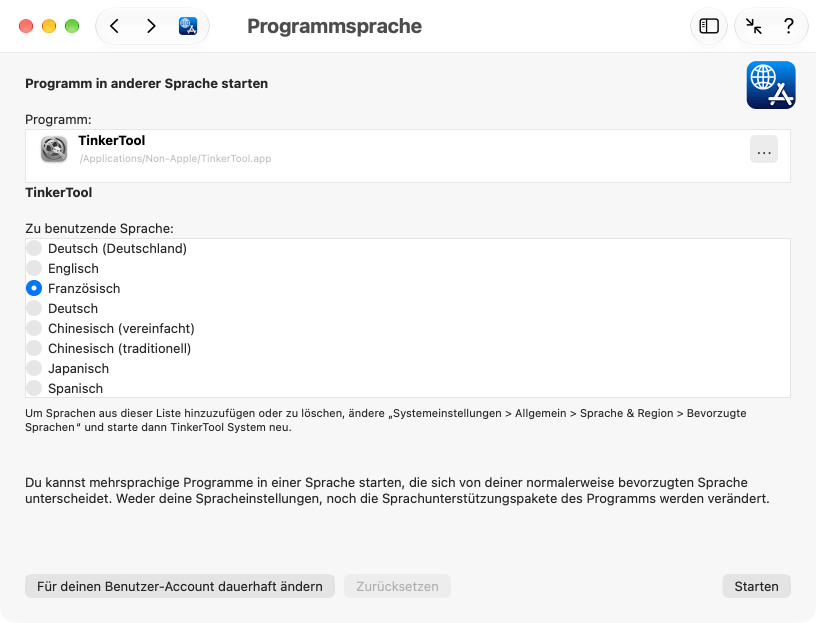Click the TinkerTool application icon
Screen dimensions: 816x623
(54, 149)
